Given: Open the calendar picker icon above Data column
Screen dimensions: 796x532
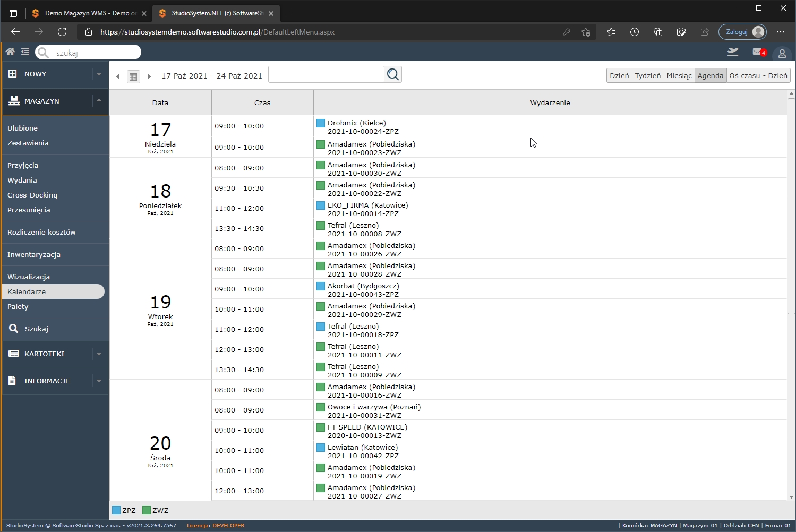Looking at the screenshot, I should tap(133, 76).
